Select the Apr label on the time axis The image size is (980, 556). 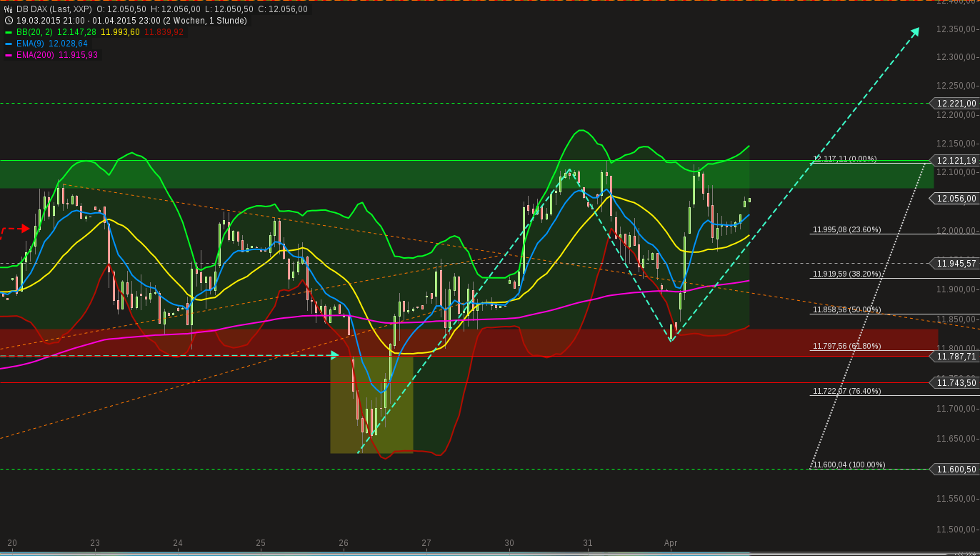point(672,543)
